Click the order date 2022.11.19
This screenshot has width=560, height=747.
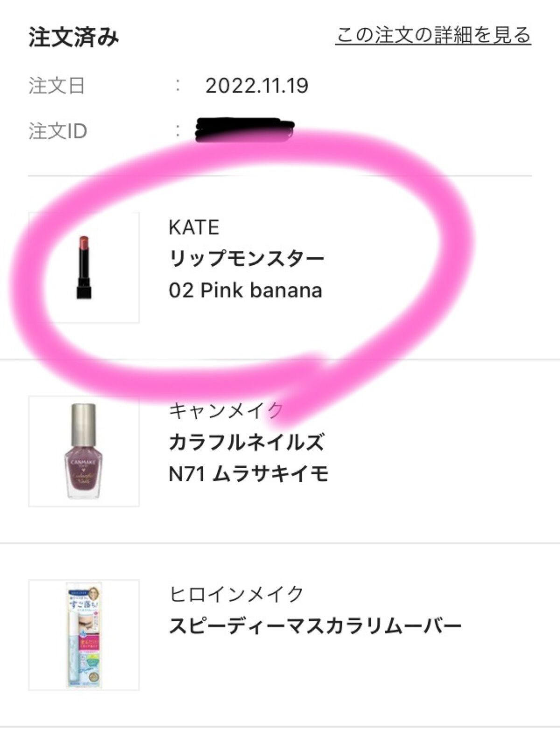pos(257,86)
